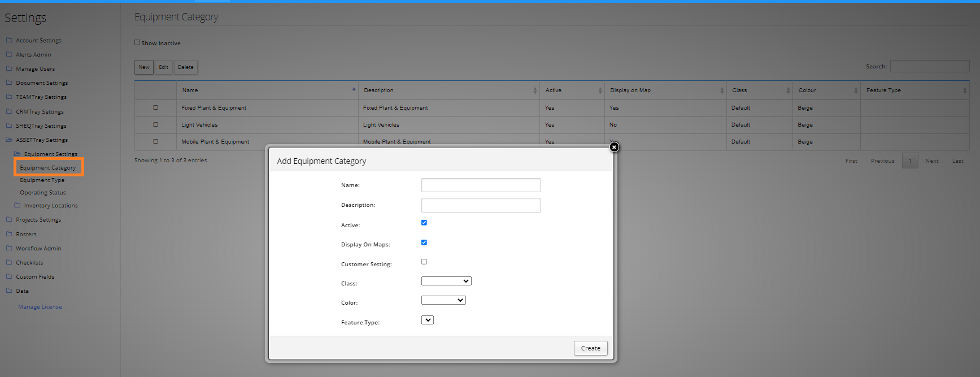This screenshot has height=377, width=980.
Task: Go to Next page of entries
Action: pos(932,161)
